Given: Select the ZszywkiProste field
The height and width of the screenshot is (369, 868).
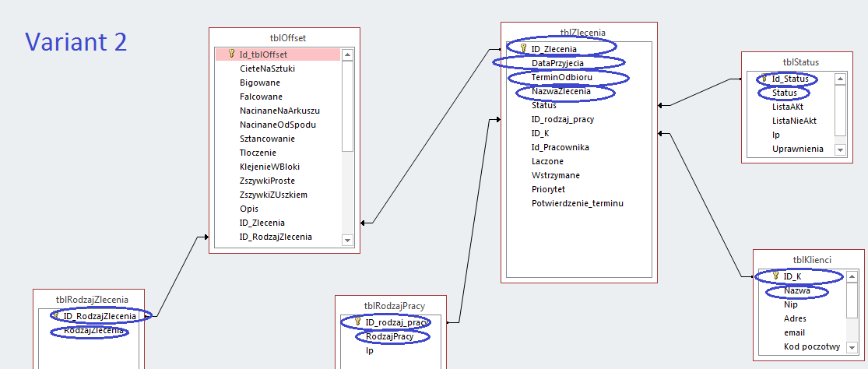Looking at the screenshot, I should [x=267, y=181].
